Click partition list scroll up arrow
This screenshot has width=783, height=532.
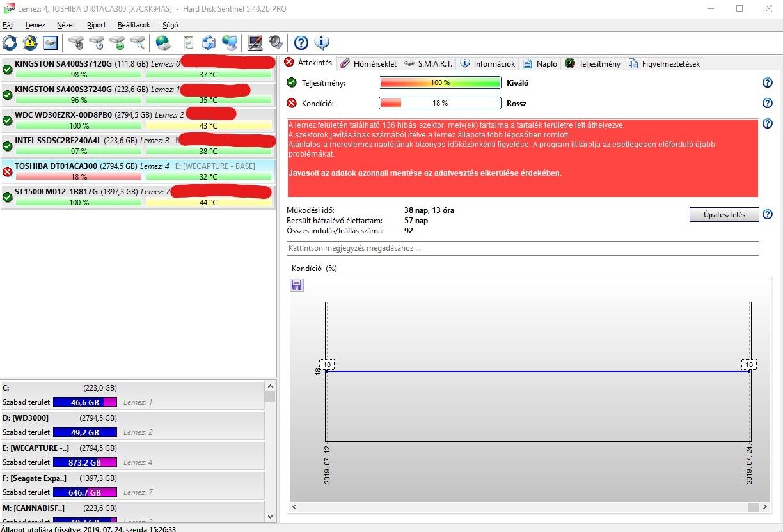point(270,386)
